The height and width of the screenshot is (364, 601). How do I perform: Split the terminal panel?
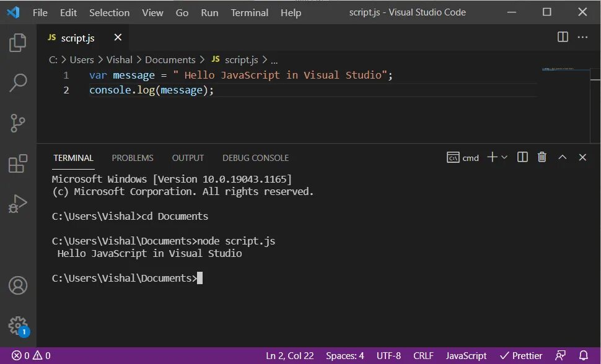tap(522, 157)
